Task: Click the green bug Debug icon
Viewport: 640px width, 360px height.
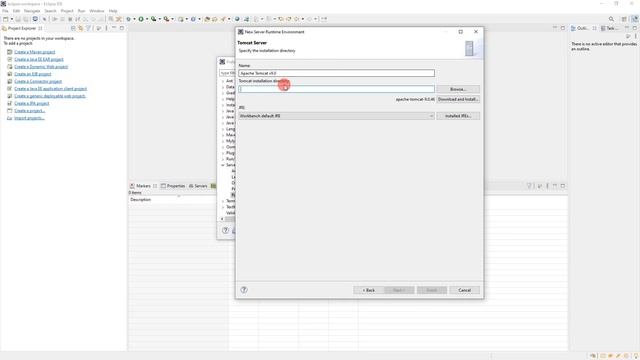Action: pos(129,19)
